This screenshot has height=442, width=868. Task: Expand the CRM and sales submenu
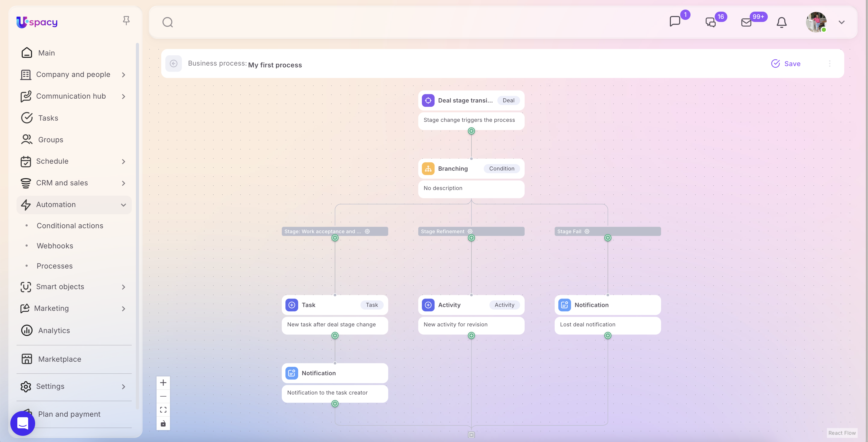pos(123,183)
